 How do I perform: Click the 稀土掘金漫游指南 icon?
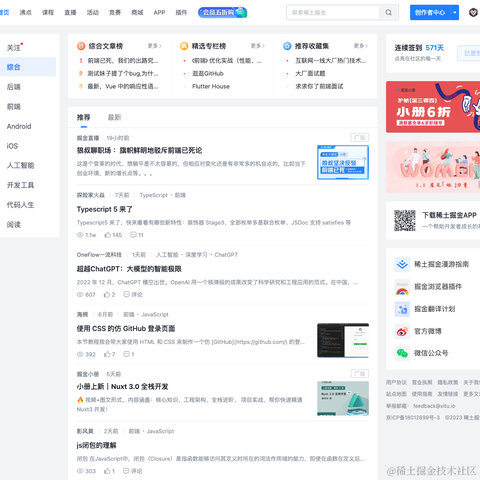pyautogui.click(x=402, y=264)
